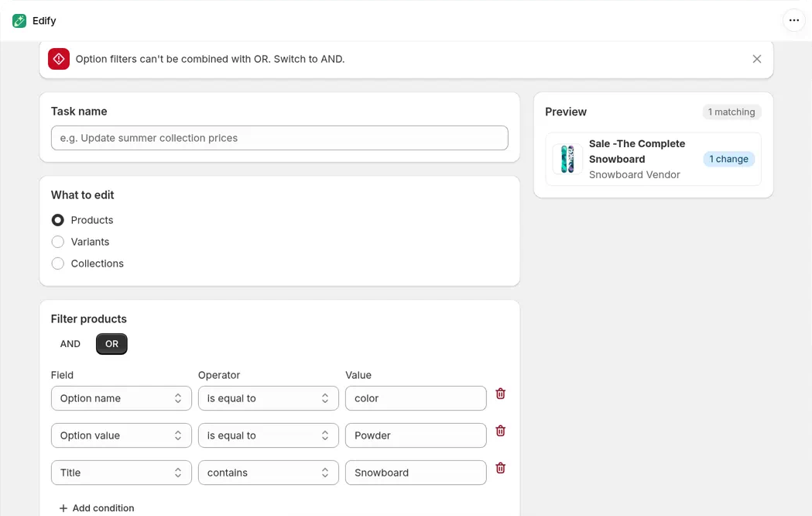
Task: Click the color value input
Action: point(416,398)
